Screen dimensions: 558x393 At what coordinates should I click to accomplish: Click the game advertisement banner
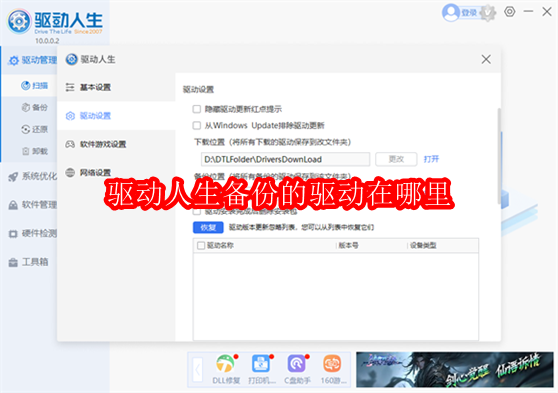coord(455,370)
